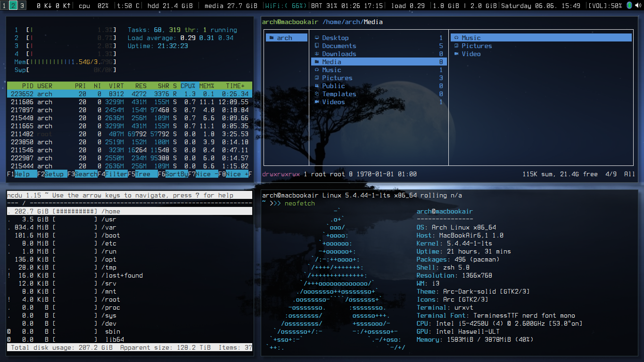Viewport: 644px width, 362px height.
Task: Click the BAT 31% battery status entry
Action: (x=347, y=6)
